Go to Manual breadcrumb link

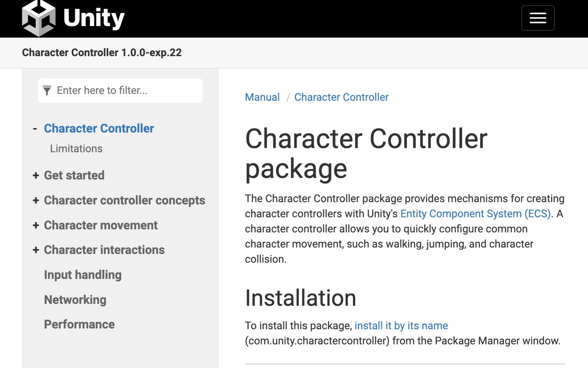click(262, 97)
